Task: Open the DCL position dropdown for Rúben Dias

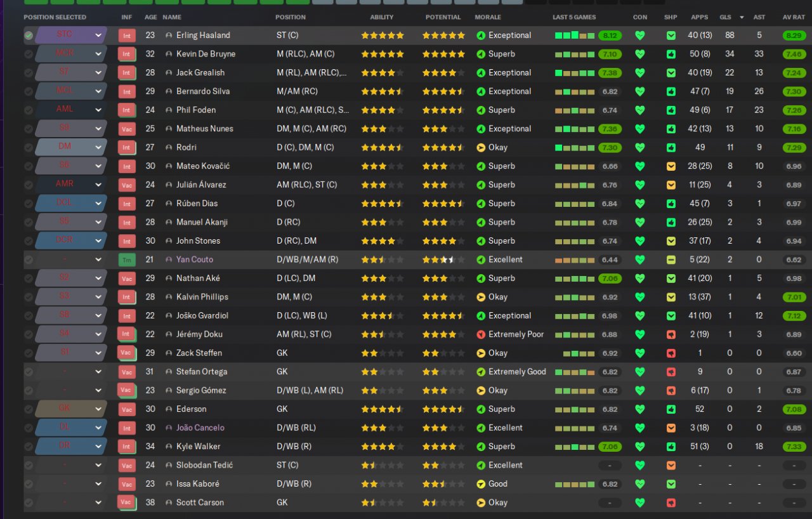Action: [70, 204]
